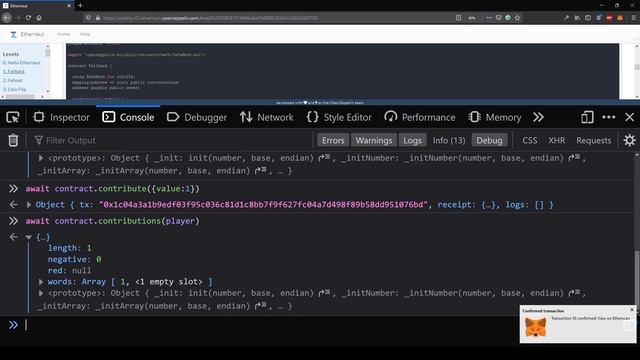Click the 'negative: 0' property

click(x=75, y=259)
